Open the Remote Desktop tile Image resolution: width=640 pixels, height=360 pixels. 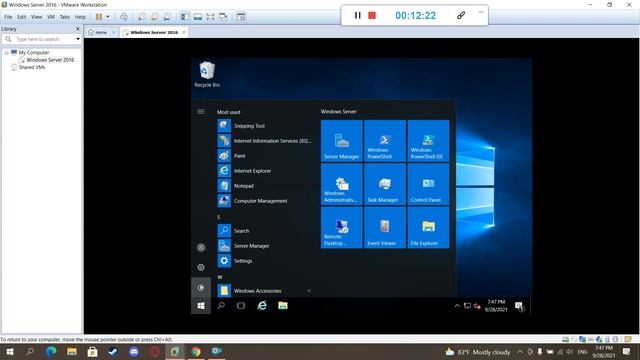(x=342, y=227)
